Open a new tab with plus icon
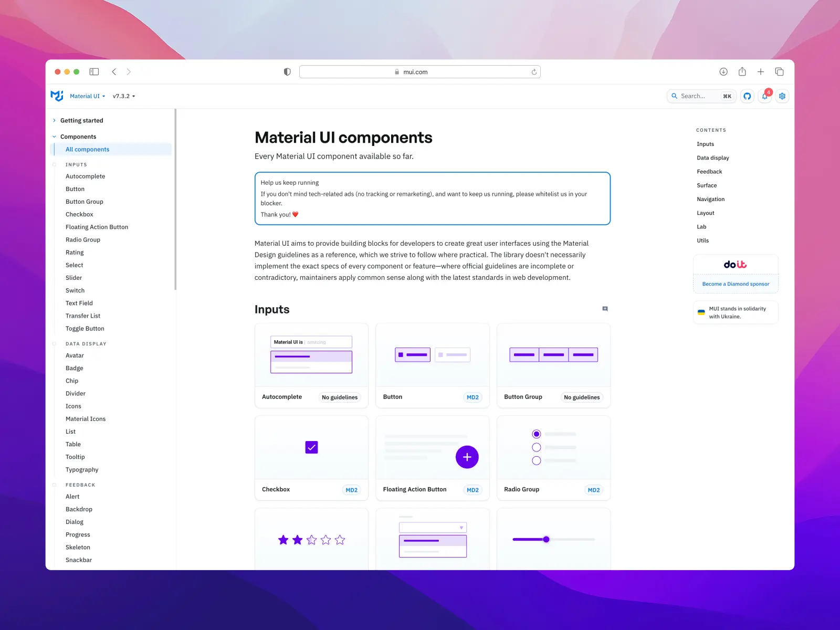This screenshot has height=630, width=840. [x=761, y=72]
